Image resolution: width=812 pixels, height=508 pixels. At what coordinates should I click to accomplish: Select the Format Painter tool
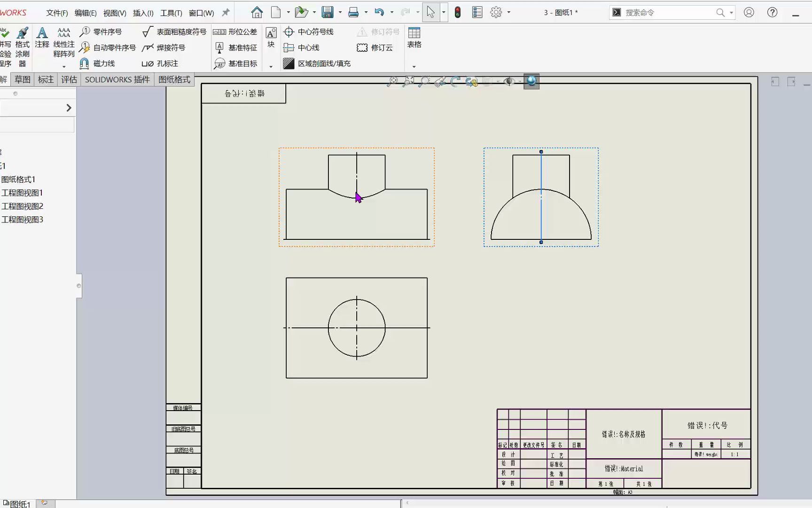click(x=22, y=47)
